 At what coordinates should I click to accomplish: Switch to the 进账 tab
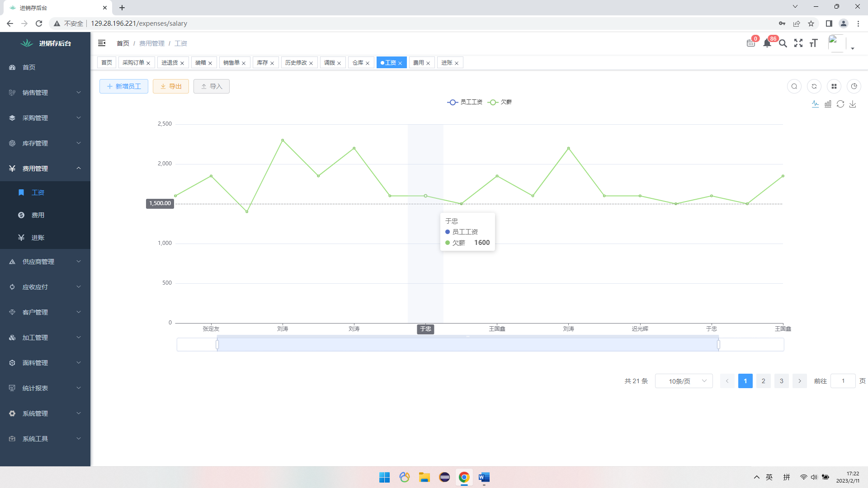(x=447, y=63)
